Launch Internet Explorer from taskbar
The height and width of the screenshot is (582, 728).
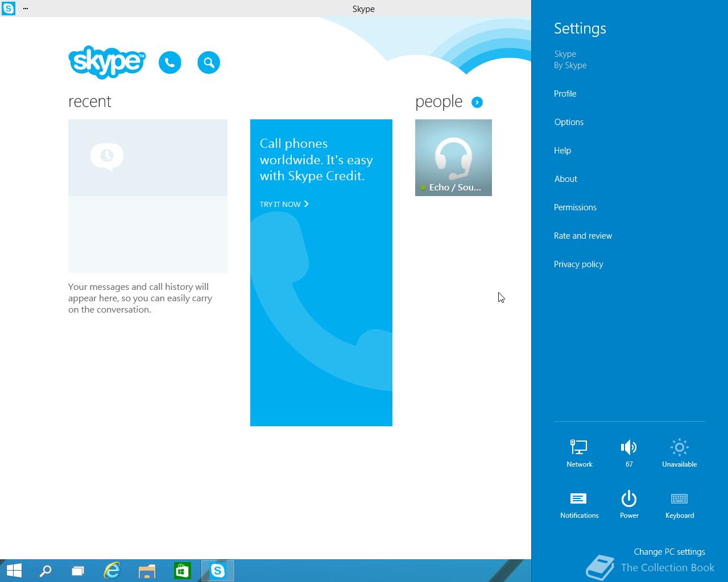tap(112, 571)
